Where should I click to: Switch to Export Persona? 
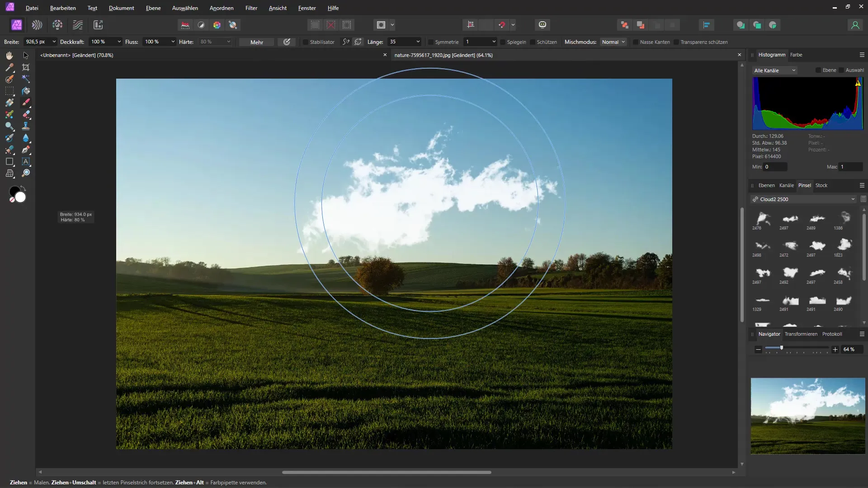pyautogui.click(x=98, y=25)
